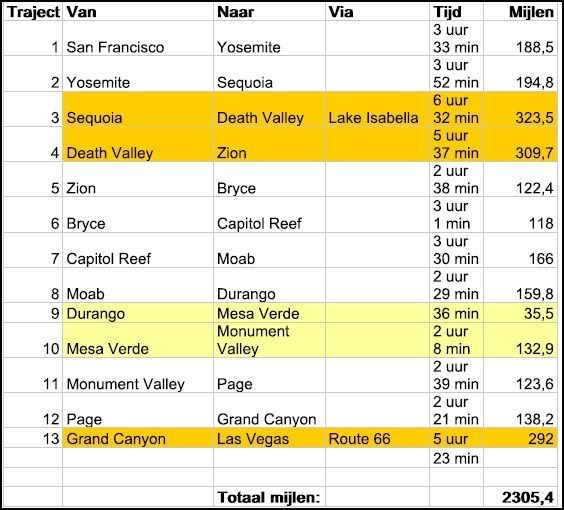Image resolution: width=564 pixels, height=510 pixels.
Task: Select the Traject header cell
Action: coord(33,12)
